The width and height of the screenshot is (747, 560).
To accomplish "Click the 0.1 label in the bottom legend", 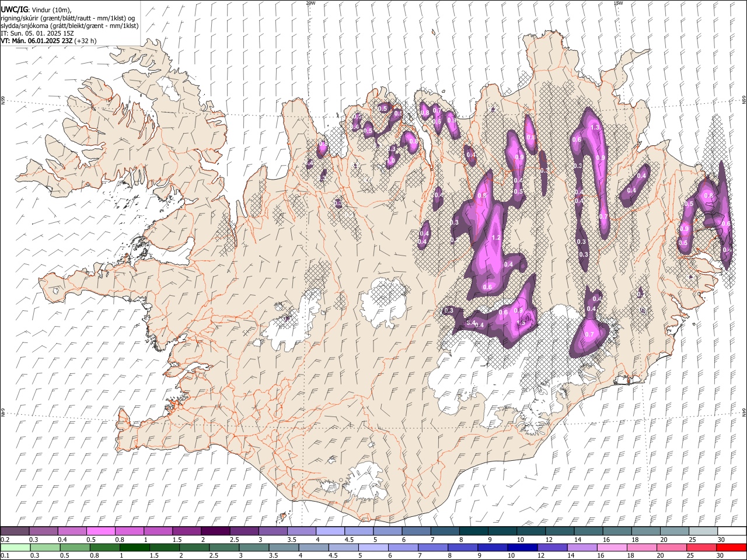I will tap(5, 555).
